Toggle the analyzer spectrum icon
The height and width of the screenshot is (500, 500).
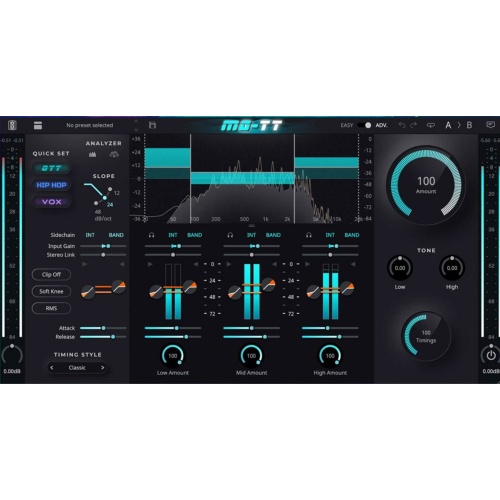tap(93, 154)
